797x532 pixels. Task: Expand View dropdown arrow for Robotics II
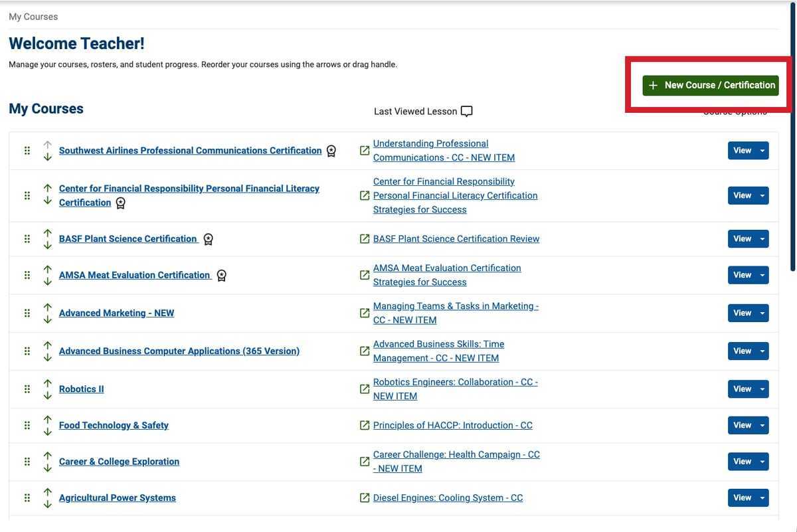[x=762, y=389]
